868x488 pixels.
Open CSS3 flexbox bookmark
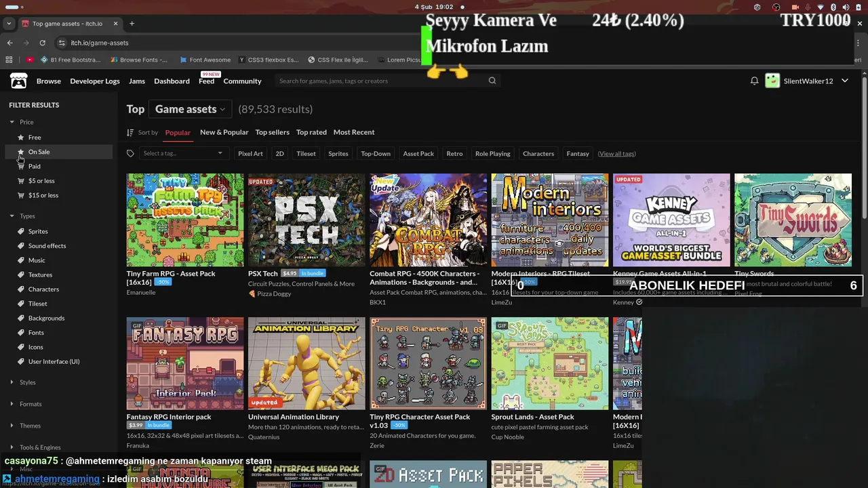269,60
